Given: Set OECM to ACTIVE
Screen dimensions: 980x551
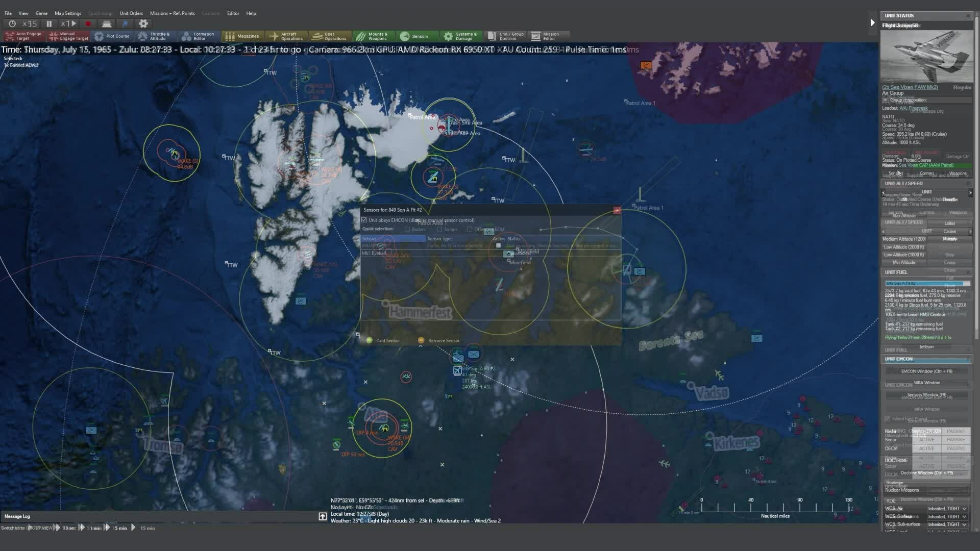Looking at the screenshot, I should tap(926, 448).
